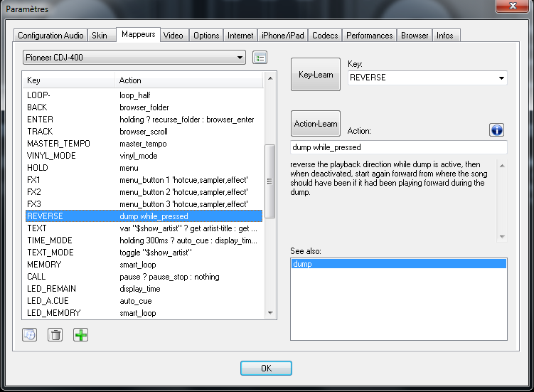Viewport: 534px width, 392px height.
Task: Close the Paramètres window
Action: point(513,6)
